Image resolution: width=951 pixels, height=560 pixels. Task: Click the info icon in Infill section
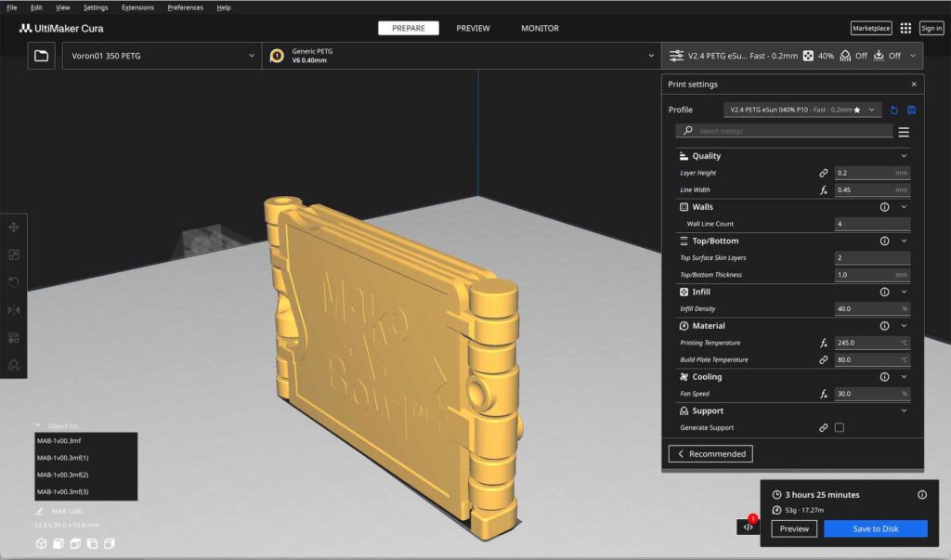885,292
